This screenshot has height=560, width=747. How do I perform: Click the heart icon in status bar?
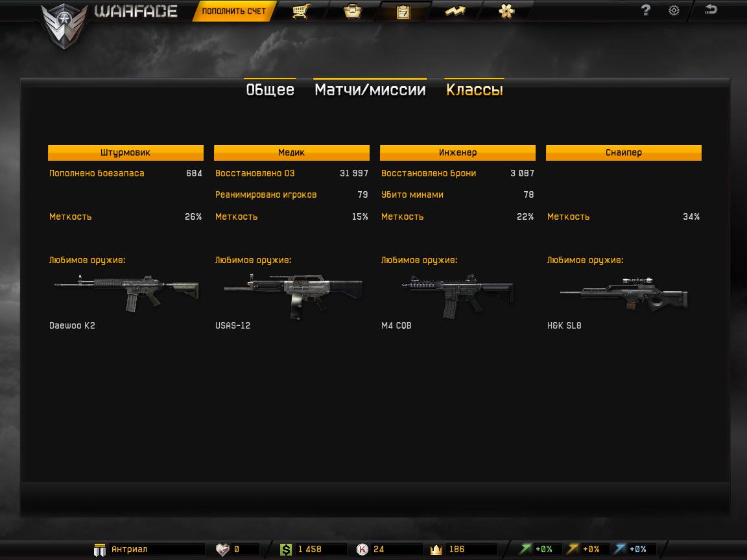[x=222, y=550]
